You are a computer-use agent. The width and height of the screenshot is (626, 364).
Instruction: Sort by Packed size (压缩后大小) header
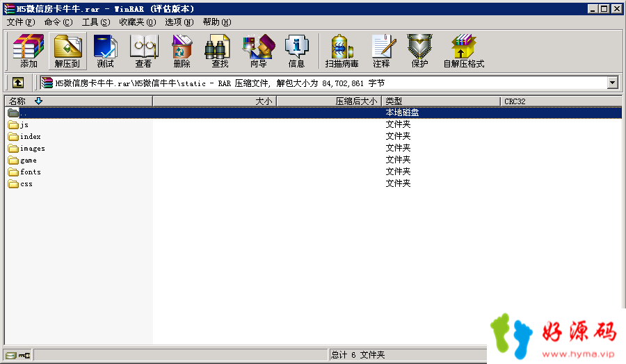tap(329, 101)
